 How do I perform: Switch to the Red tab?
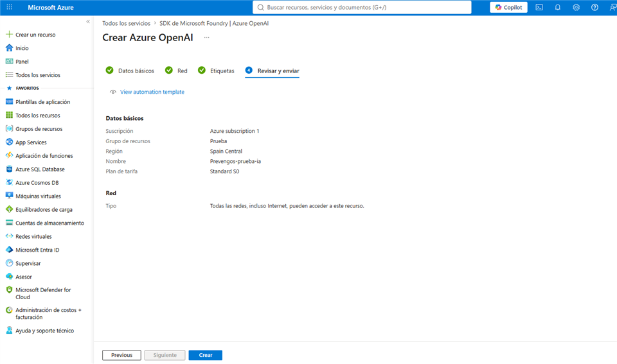tap(176, 71)
